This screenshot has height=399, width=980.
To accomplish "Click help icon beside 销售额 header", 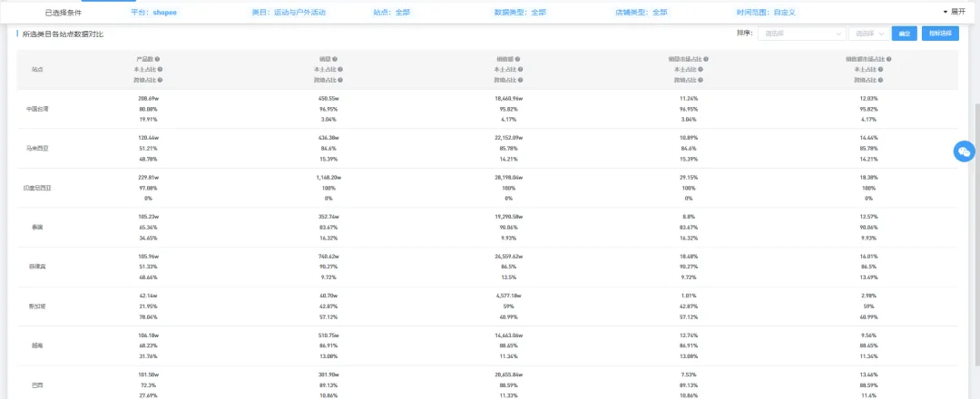I will (517, 59).
